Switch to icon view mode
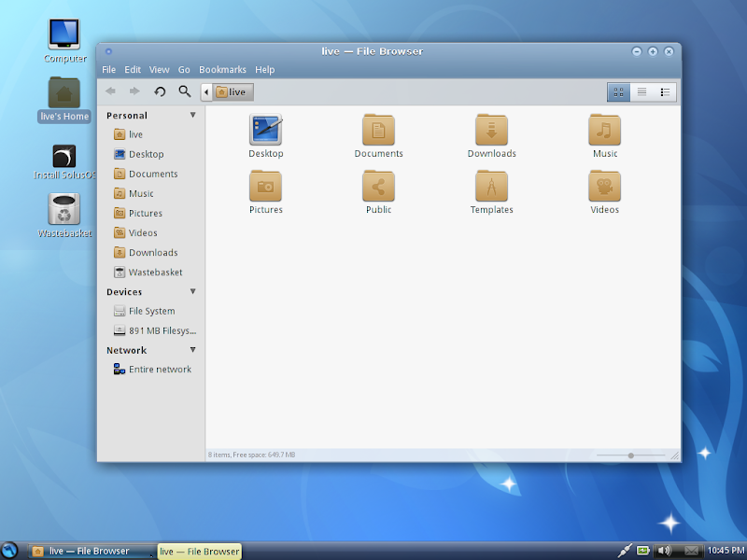 point(618,91)
